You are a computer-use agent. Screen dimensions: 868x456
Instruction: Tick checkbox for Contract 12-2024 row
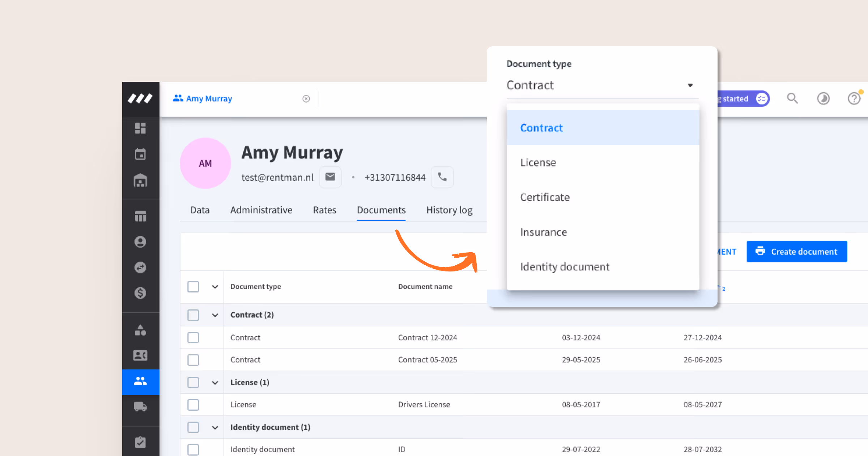click(x=193, y=338)
